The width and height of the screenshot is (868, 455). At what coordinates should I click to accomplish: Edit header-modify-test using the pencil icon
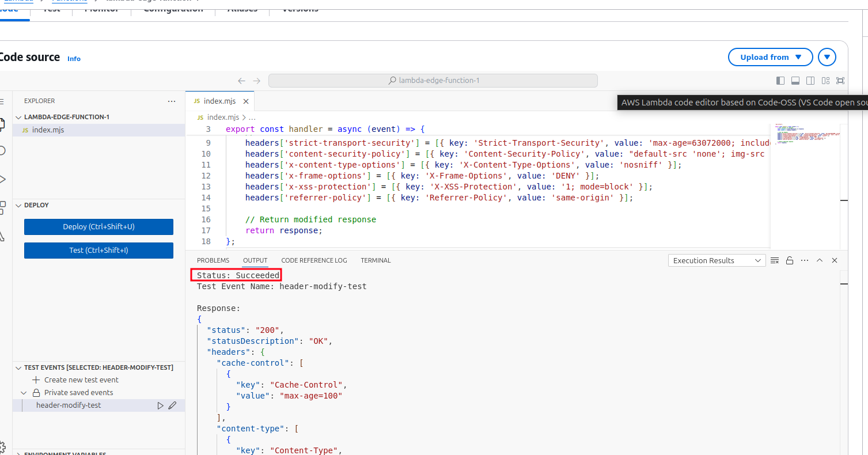pos(172,405)
